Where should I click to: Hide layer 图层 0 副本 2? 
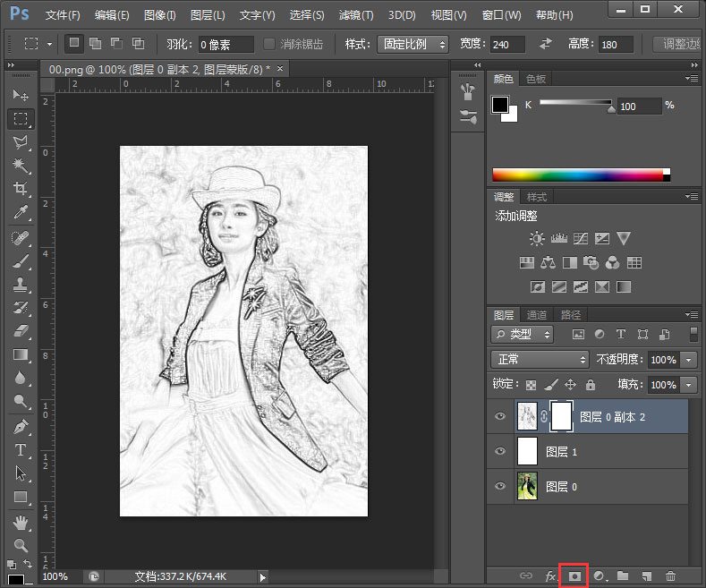point(500,417)
